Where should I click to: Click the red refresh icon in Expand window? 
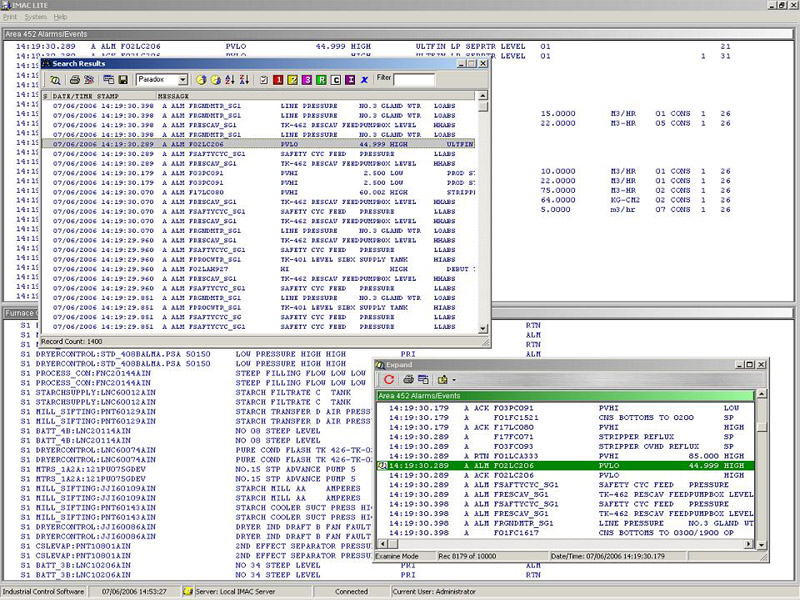(x=389, y=380)
